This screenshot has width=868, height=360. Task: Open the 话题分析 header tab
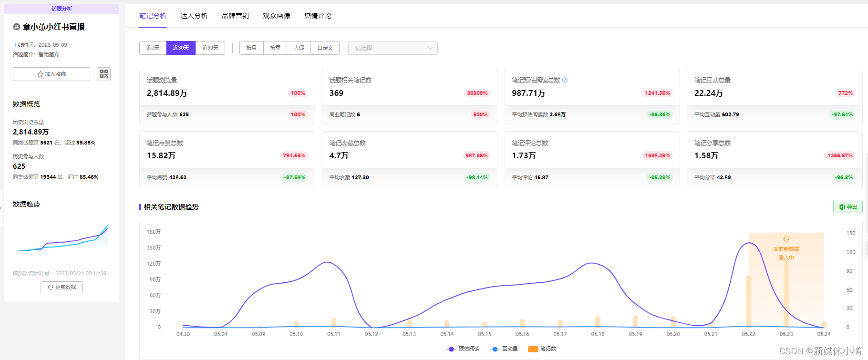62,9
